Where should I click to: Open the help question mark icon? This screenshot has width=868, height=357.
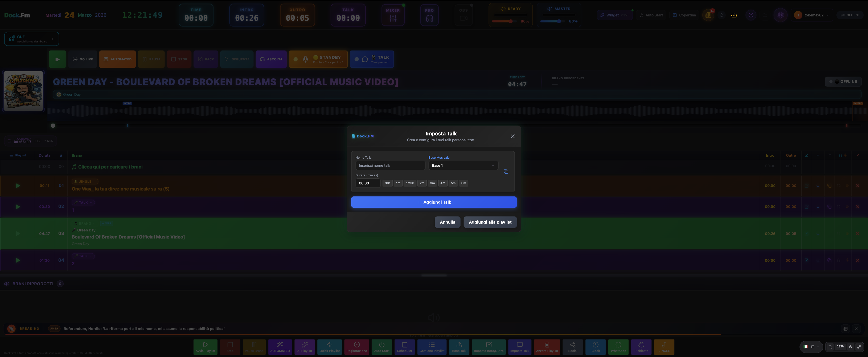(x=751, y=15)
